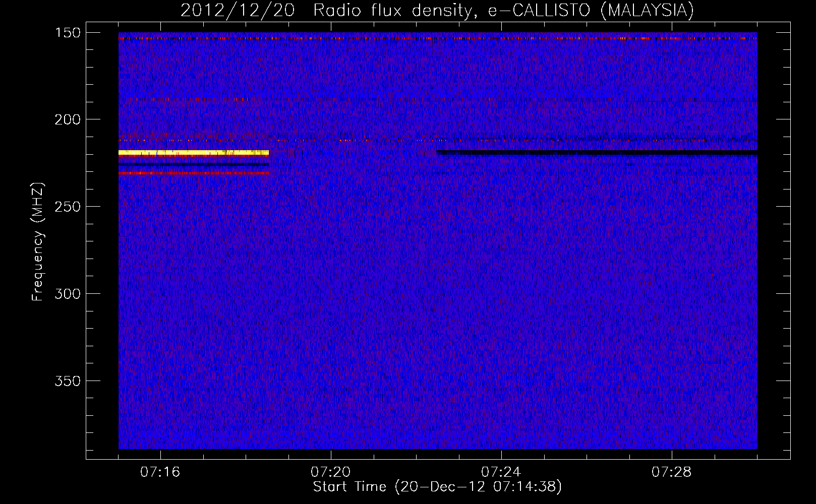The height and width of the screenshot is (504, 816).
Task: Click the 07:20 time tick label
Action: [330, 472]
